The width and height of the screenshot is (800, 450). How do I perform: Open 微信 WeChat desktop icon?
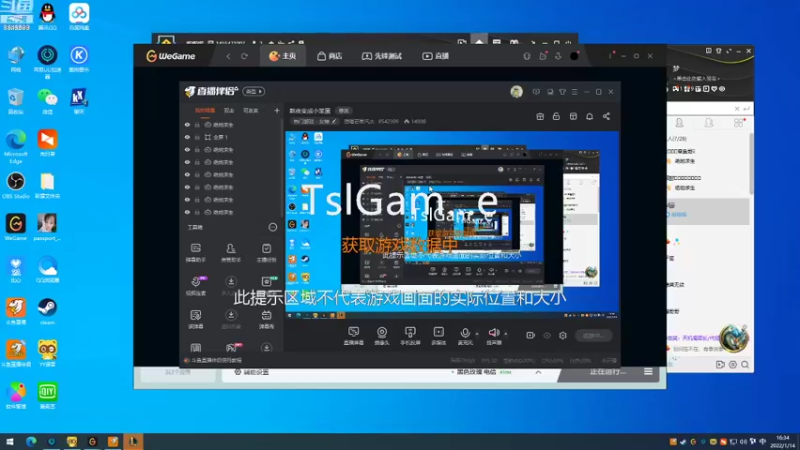[x=47, y=101]
